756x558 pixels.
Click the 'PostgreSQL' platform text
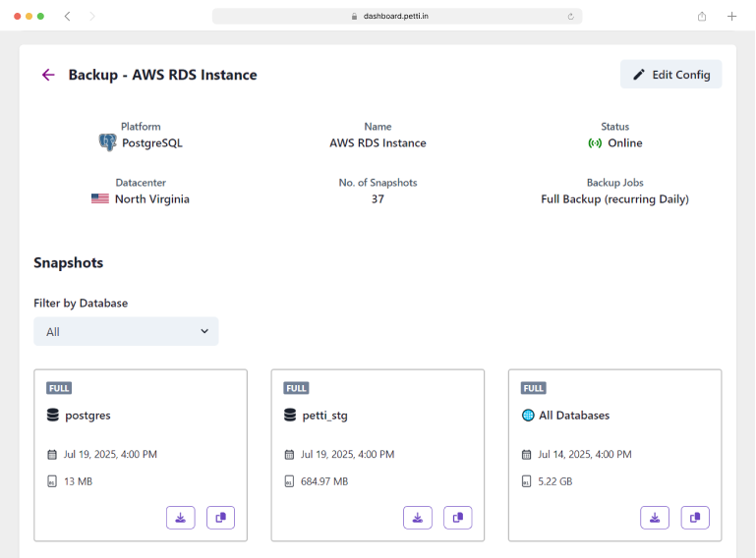[x=151, y=143]
